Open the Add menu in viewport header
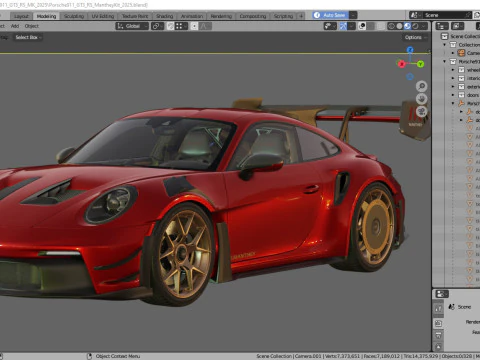Screen dimensions: 480x360 pyautogui.click(x=15, y=26)
